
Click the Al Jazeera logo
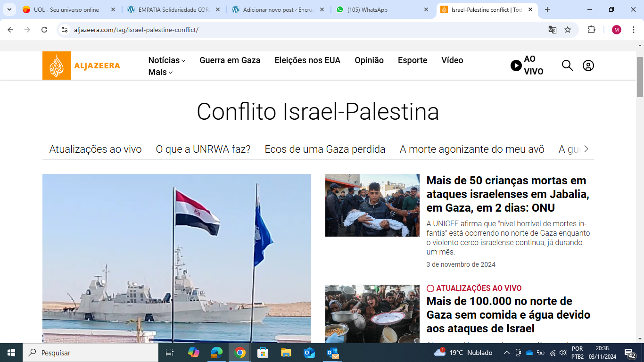pyautogui.click(x=82, y=66)
